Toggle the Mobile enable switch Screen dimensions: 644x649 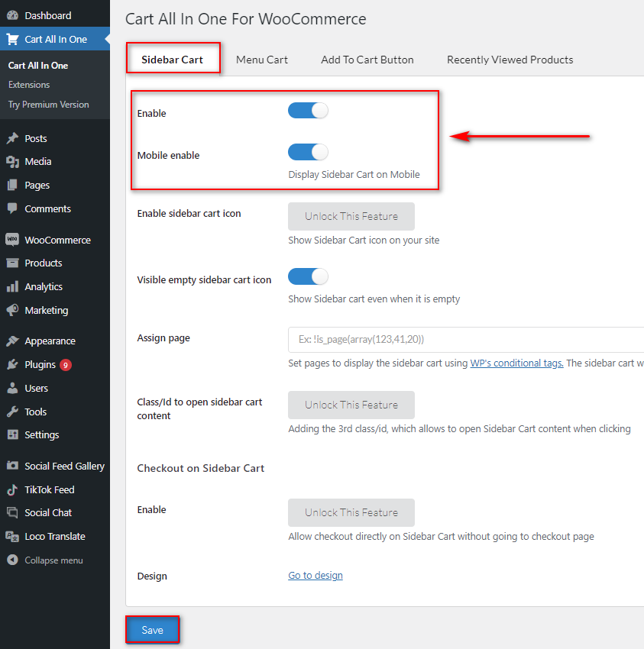(308, 152)
